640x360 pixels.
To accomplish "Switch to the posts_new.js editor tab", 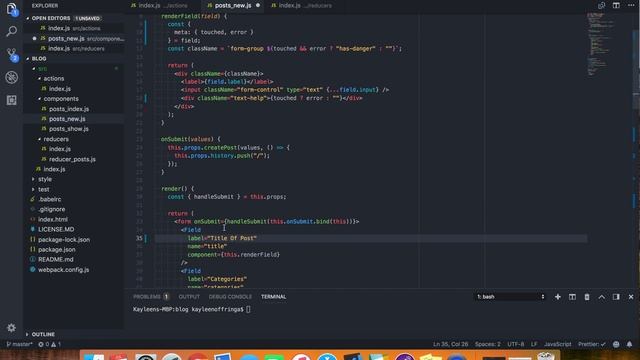I will click(233, 5).
